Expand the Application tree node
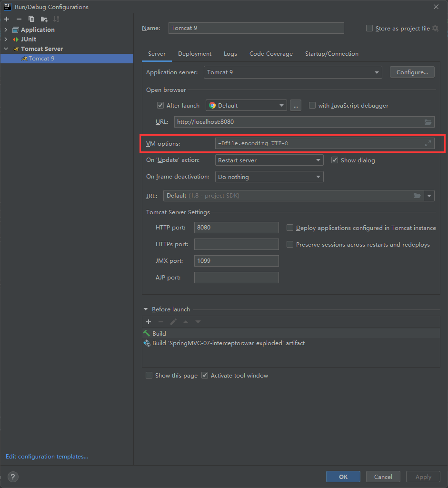The width and height of the screenshot is (448, 488). 6,30
